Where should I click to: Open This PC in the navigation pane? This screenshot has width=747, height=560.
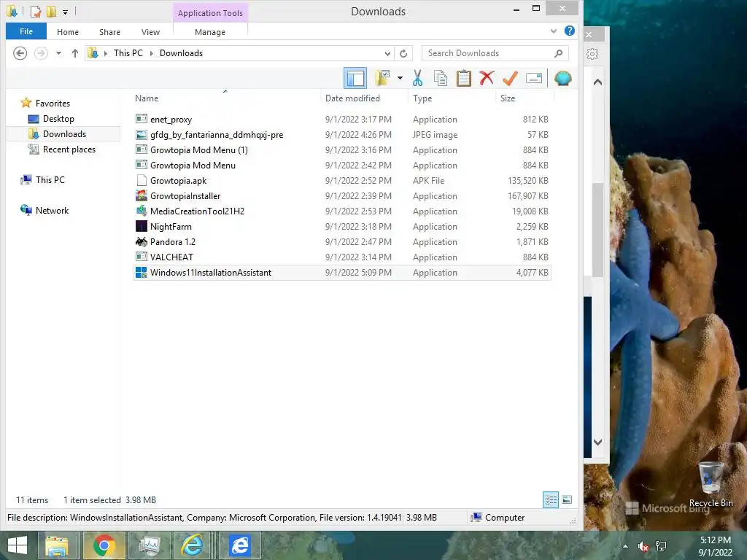(43, 180)
